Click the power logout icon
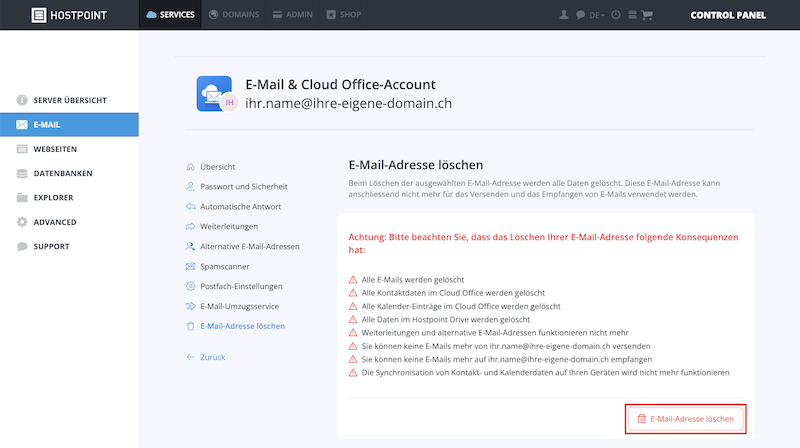The width and height of the screenshot is (800, 448). 616,15
